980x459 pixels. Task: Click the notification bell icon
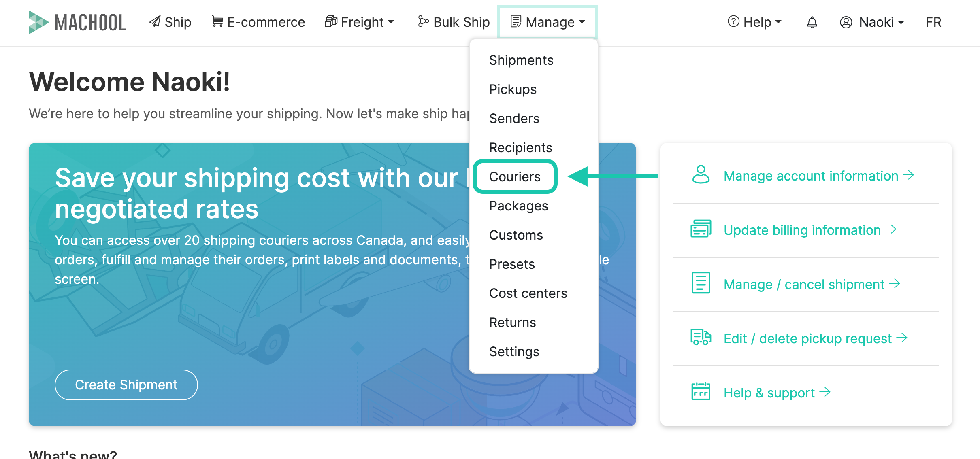(x=812, y=22)
